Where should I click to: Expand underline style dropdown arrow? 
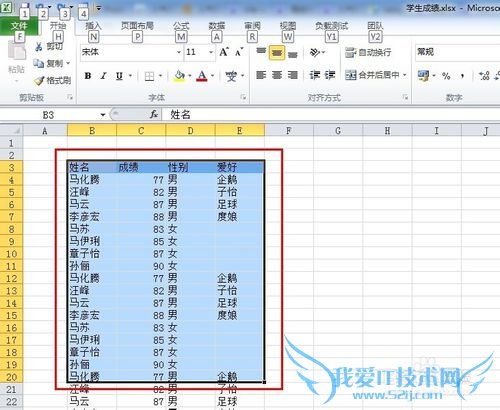click(x=130, y=76)
